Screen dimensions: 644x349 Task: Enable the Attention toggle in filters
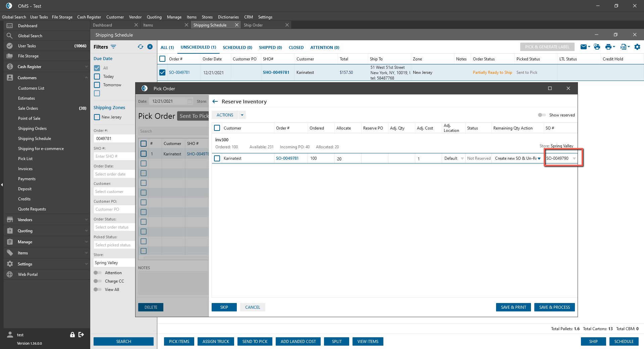coord(98,273)
